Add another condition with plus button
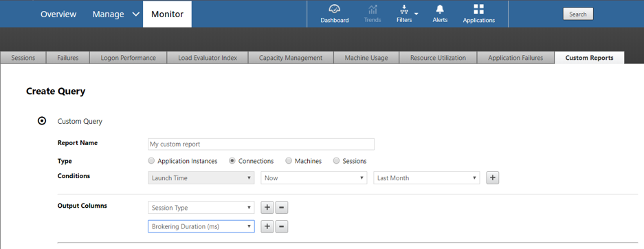The width and height of the screenshot is (644, 249). (493, 178)
